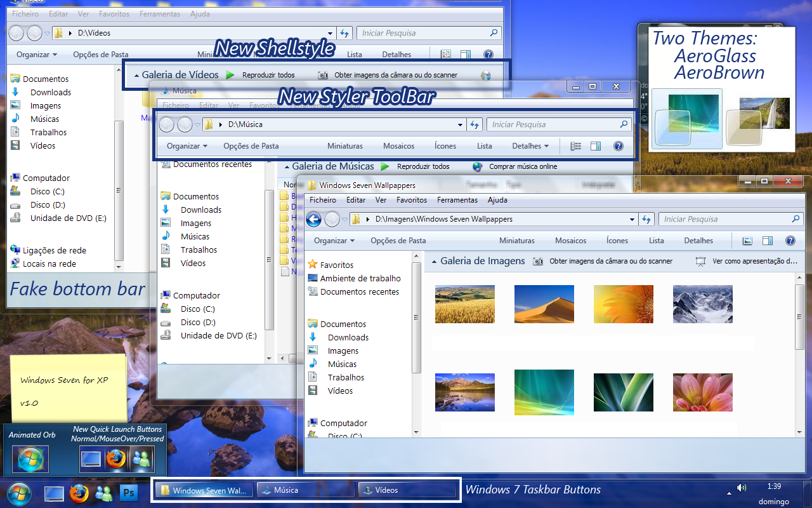Click Comprar música online link
The width and height of the screenshot is (812, 508).
[x=523, y=166]
